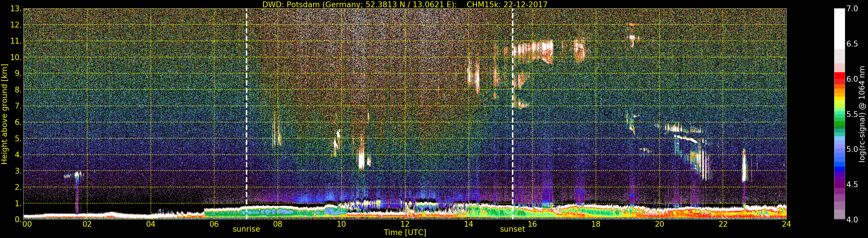This screenshot has width=868, height=238.
Task: Click the height axis tick label '8.'
Action: click(x=18, y=90)
